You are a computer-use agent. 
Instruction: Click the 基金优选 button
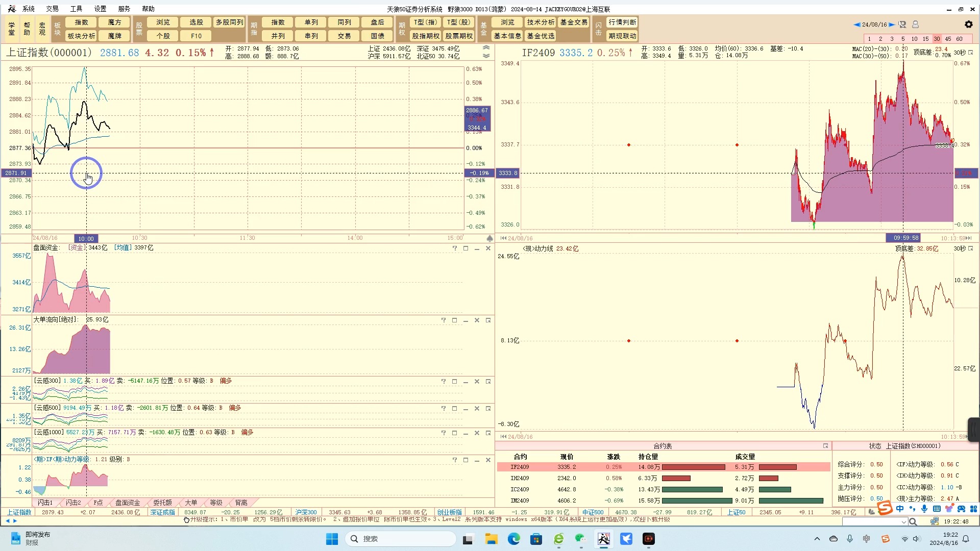click(541, 36)
